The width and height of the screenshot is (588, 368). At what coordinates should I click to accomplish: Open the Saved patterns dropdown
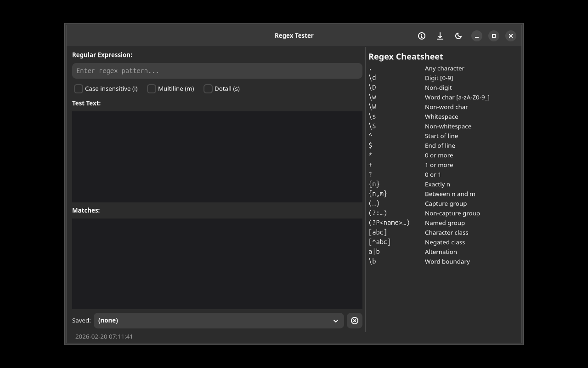click(x=219, y=321)
